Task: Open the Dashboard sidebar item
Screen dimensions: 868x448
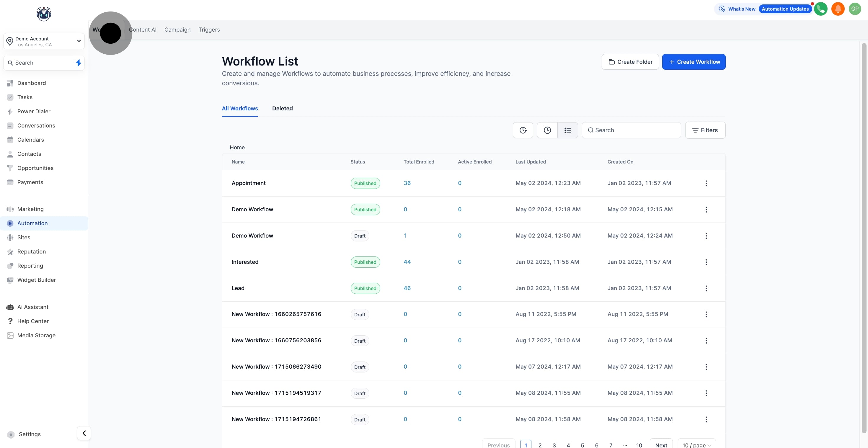Action: [x=31, y=83]
